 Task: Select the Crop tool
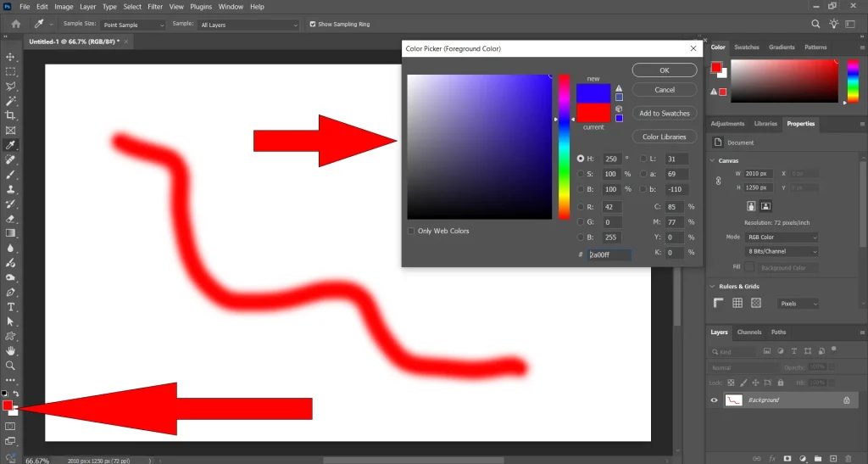pyautogui.click(x=10, y=115)
